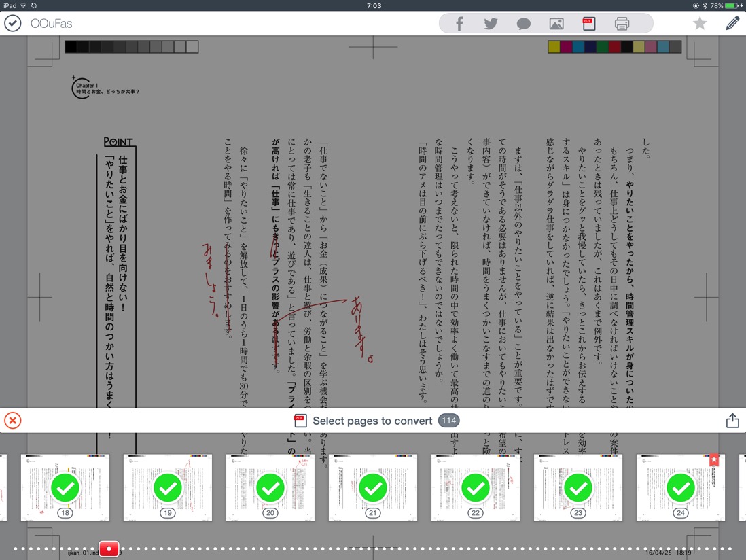This screenshot has height=560, width=746.
Task: Share to Facebook icon
Action: tap(459, 23)
